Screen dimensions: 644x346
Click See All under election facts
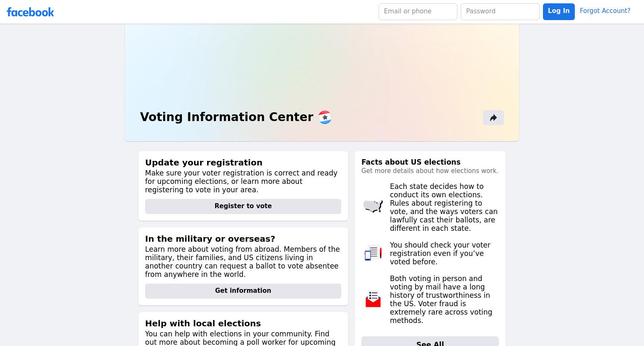point(430,341)
